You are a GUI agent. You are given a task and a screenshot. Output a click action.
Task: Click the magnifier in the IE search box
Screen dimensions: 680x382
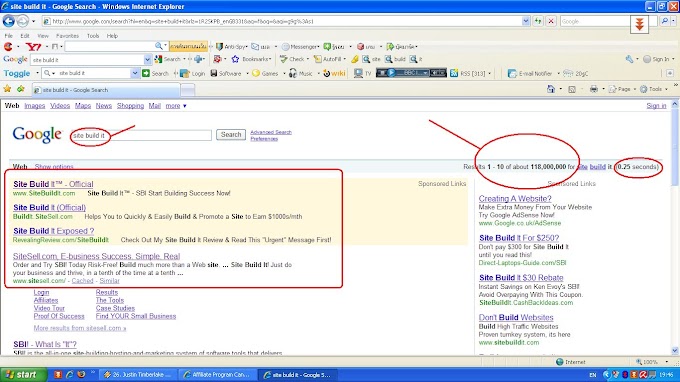click(x=664, y=21)
